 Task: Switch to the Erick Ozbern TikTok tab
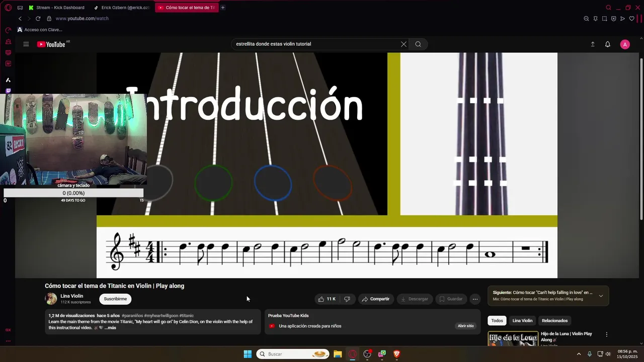[x=122, y=8]
